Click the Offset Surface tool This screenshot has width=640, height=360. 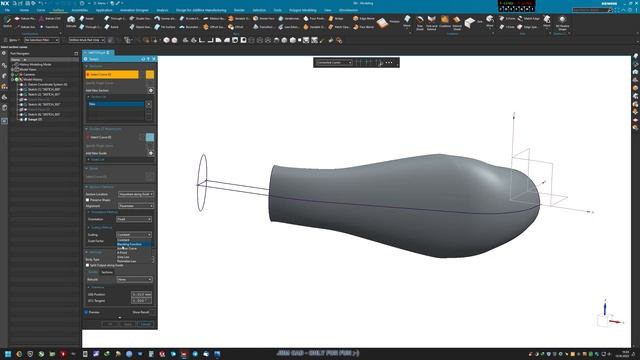(x=214, y=27)
